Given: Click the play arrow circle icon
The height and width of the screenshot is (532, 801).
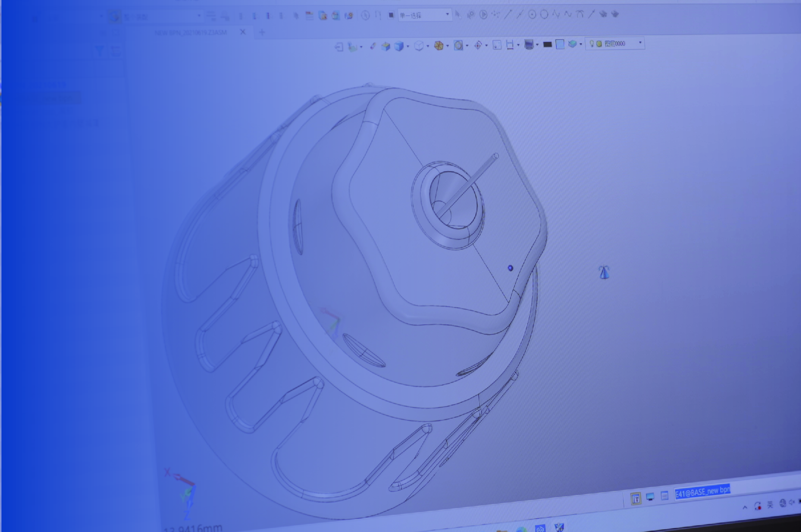Looking at the screenshot, I should [x=483, y=15].
